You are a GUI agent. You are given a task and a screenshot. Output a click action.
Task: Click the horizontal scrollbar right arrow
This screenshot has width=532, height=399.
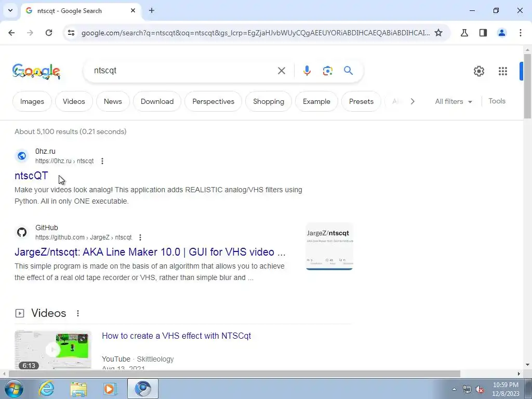[519, 374]
